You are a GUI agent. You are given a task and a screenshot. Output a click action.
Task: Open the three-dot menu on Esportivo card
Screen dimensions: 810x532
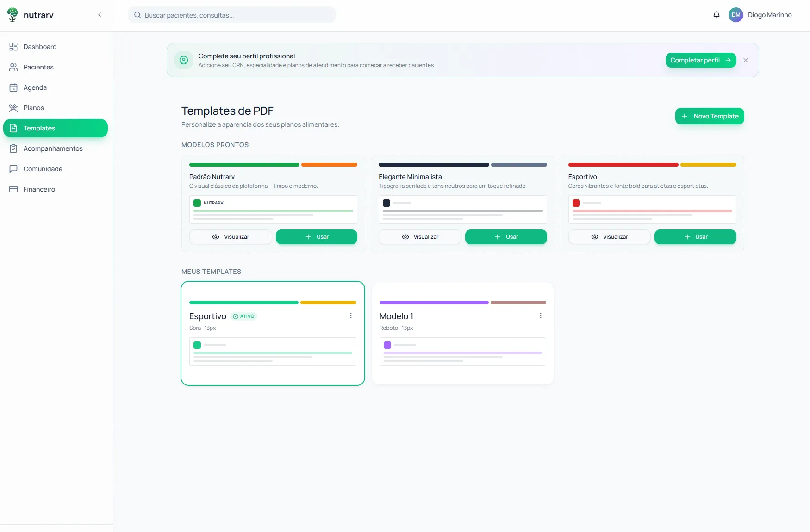(351, 315)
